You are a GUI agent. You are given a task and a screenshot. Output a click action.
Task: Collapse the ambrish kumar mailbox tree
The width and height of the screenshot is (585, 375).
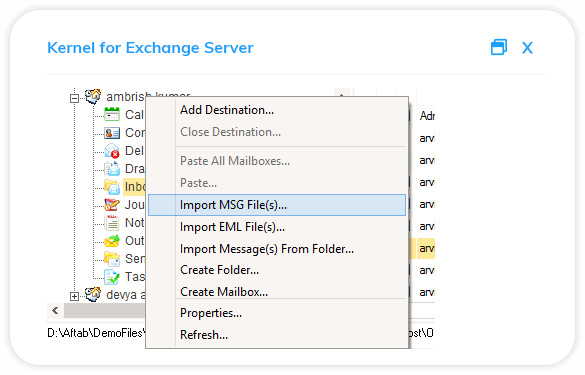coord(74,98)
